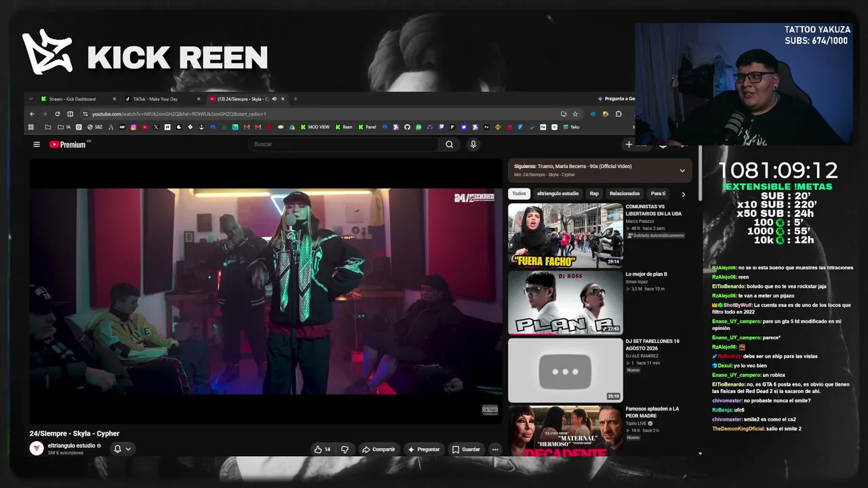Click the YouTube search magnifier button

click(449, 144)
